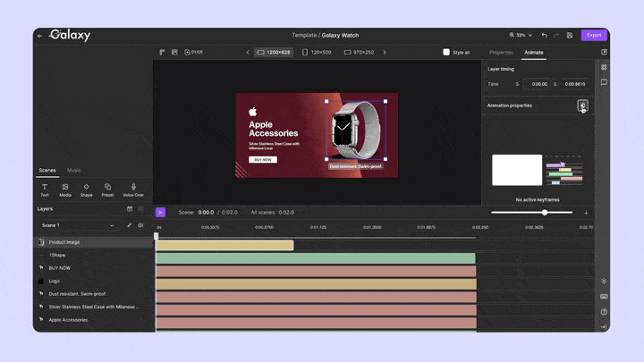The width and height of the screenshot is (644, 362).
Task: Open the grid components icon in right sidebar
Action: (x=604, y=67)
